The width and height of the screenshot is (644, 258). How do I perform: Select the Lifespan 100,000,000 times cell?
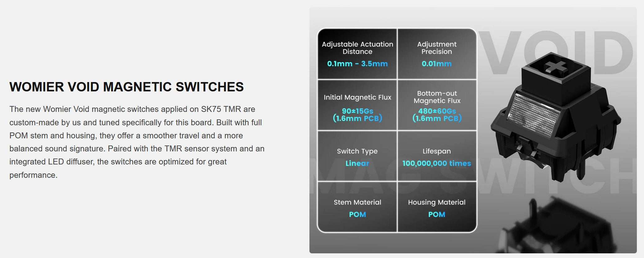[437, 156]
